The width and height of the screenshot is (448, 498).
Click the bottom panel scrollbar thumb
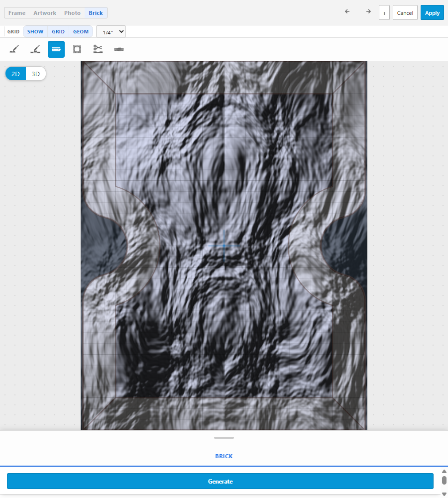click(x=444, y=480)
